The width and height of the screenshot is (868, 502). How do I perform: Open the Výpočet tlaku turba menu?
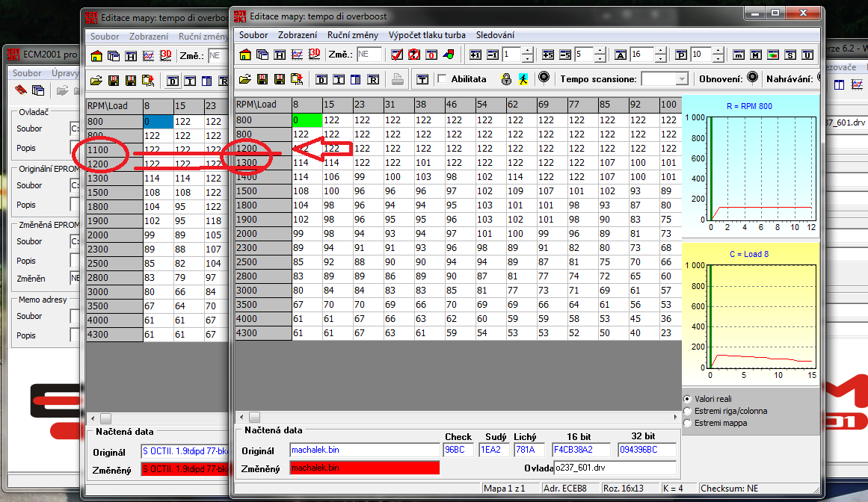click(427, 35)
